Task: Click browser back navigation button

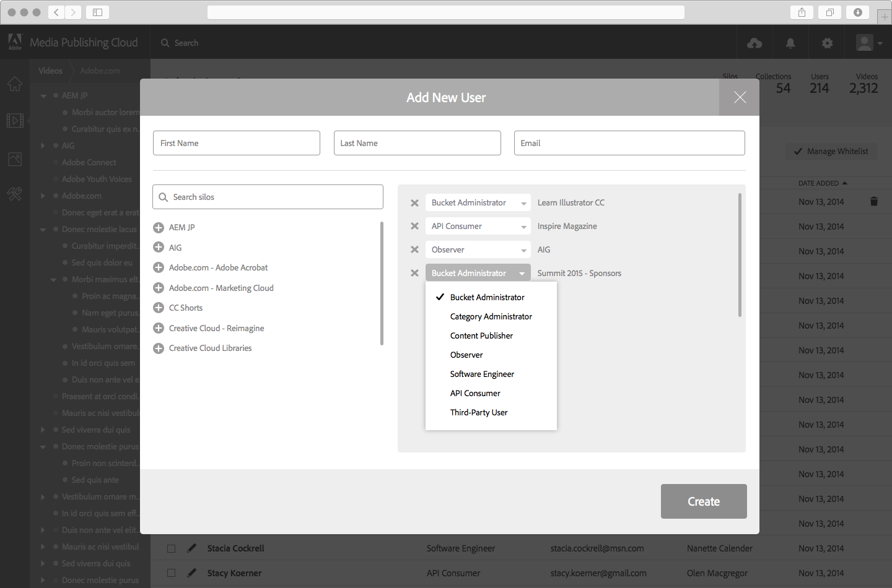Action: pos(56,12)
